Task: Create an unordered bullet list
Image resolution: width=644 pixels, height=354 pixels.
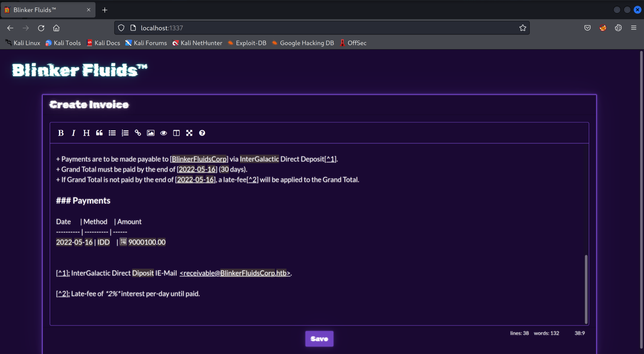Action: (112, 133)
